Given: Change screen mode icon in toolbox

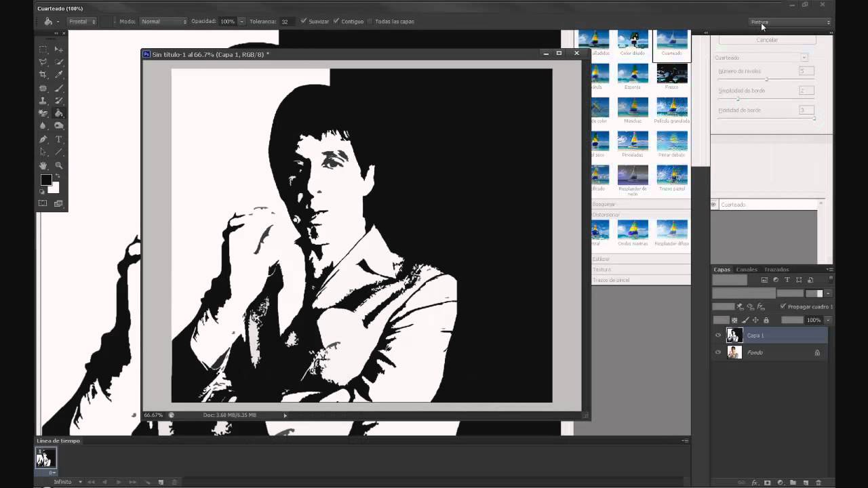Looking at the screenshot, I should click(x=59, y=203).
